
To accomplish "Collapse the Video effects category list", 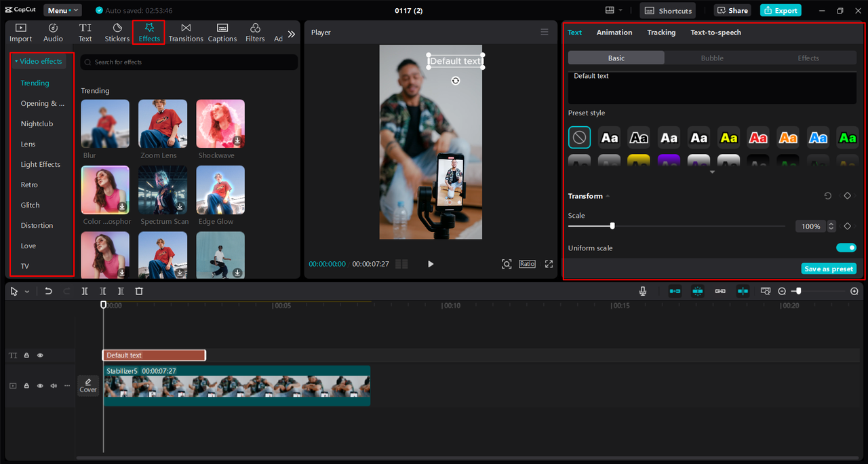I will pos(38,61).
